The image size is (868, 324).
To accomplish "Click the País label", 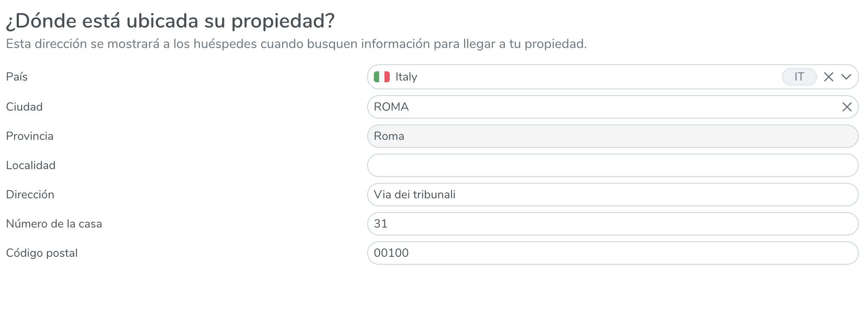I will (x=17, y=77).
